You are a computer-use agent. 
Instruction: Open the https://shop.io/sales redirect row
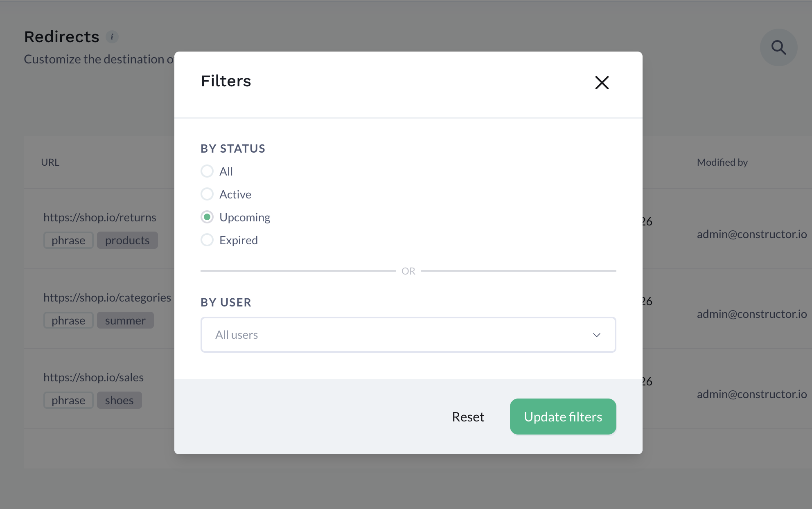[93, 377]
